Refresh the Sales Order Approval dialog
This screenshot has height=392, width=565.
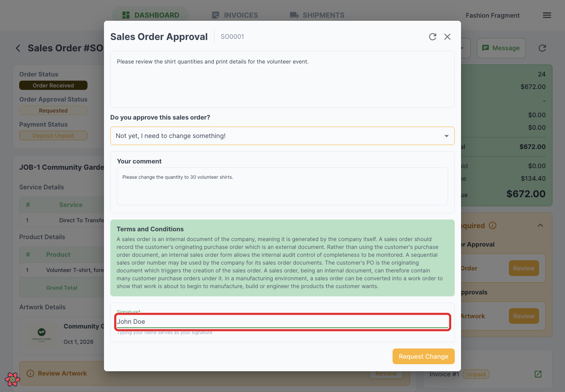433,37
